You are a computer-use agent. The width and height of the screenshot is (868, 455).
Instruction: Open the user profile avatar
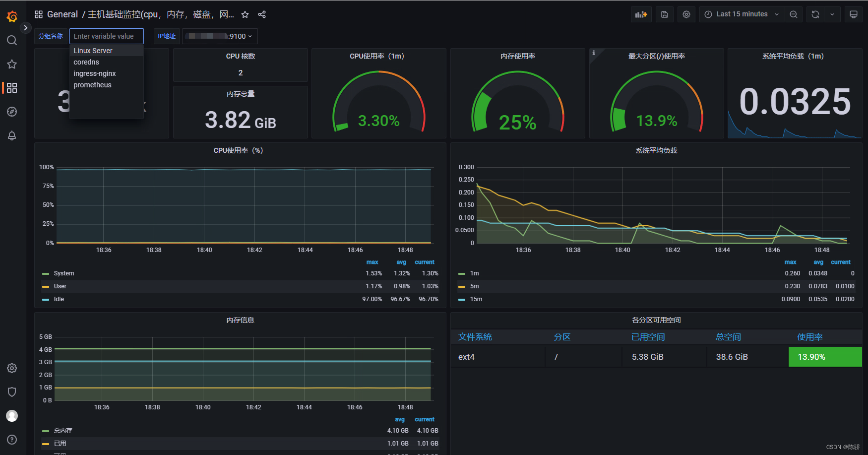[12, 416]
